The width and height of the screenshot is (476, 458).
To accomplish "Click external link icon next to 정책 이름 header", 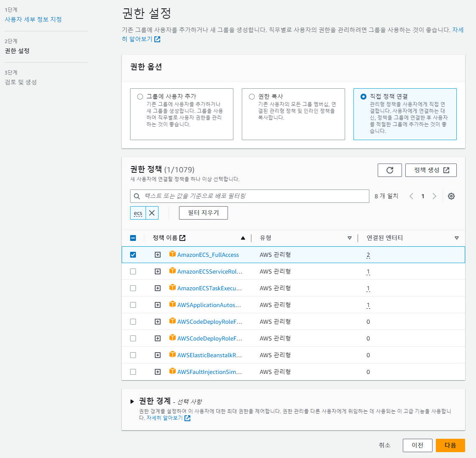I will (x=182, y=238).
